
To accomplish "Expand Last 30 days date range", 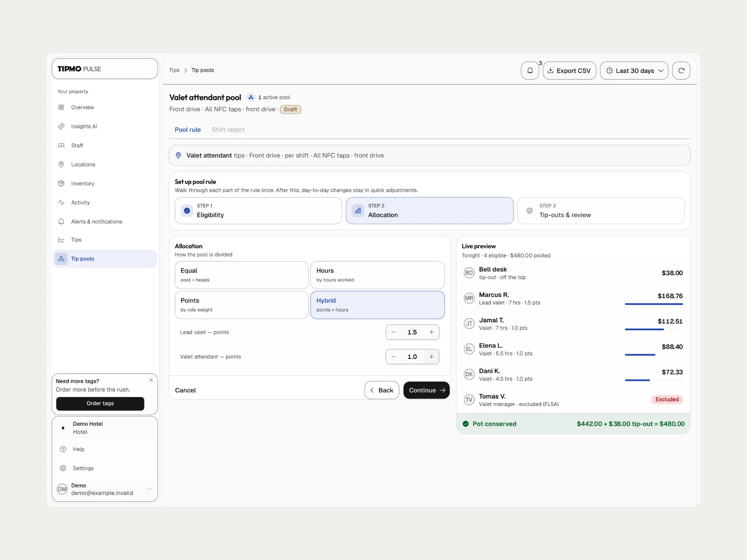I will tap(634, 70).
